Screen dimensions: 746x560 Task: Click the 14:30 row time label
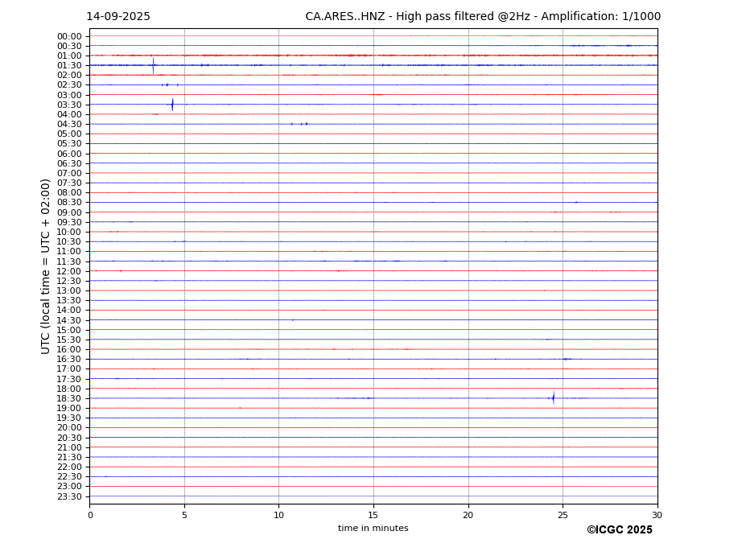[69, 320]
